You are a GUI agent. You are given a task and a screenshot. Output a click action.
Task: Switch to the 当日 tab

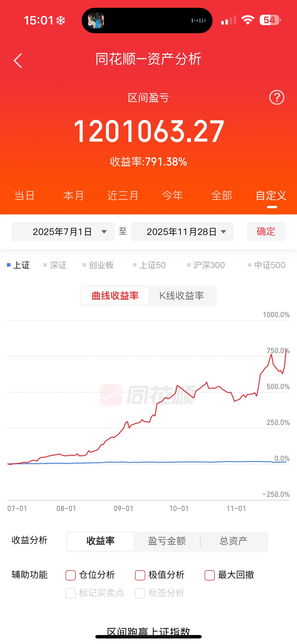[24, 196]
